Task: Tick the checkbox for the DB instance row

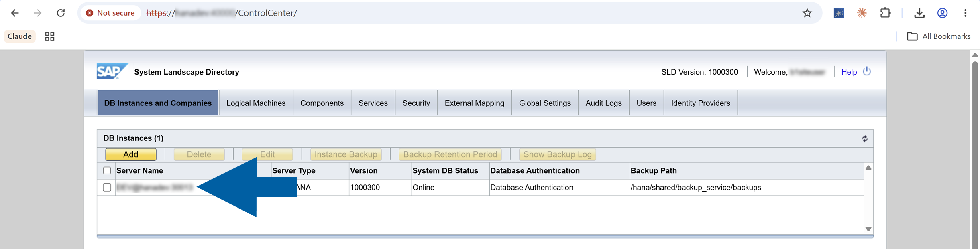Action: click(x=107, y=187)
